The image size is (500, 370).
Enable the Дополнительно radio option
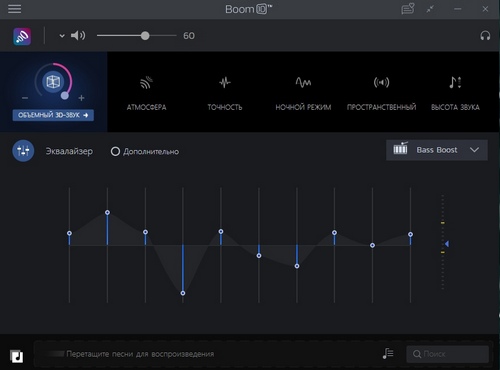click(115, 152)
